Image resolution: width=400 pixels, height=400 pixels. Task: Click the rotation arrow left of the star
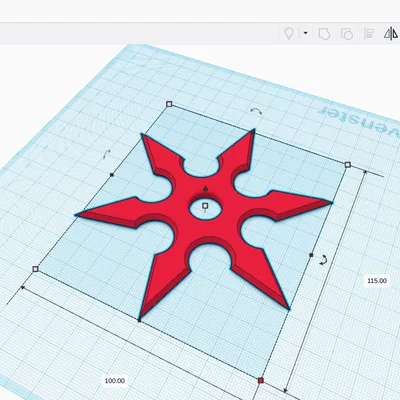click(x=106, y=154)
